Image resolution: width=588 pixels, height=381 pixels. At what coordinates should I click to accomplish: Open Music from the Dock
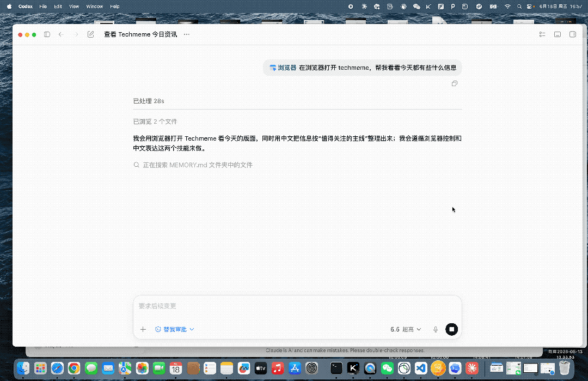(x=278, y=368)
